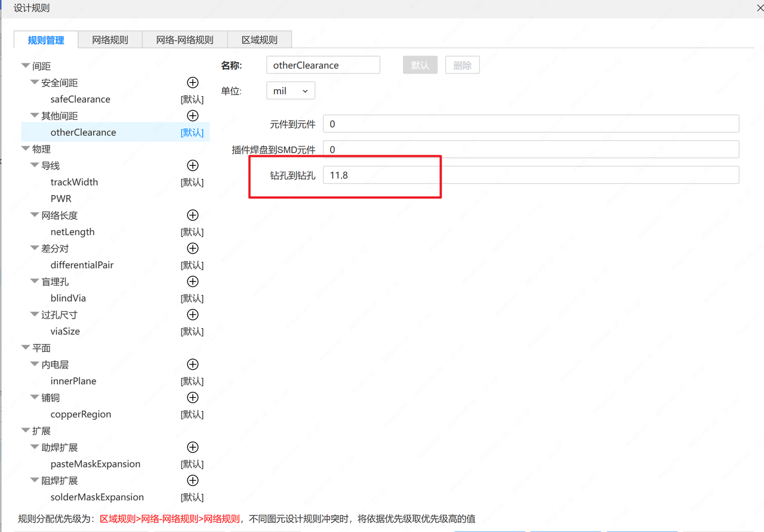Viewport: 764px width, 532px height.
Task: Select the netLength rule
Action: [73, 232]
